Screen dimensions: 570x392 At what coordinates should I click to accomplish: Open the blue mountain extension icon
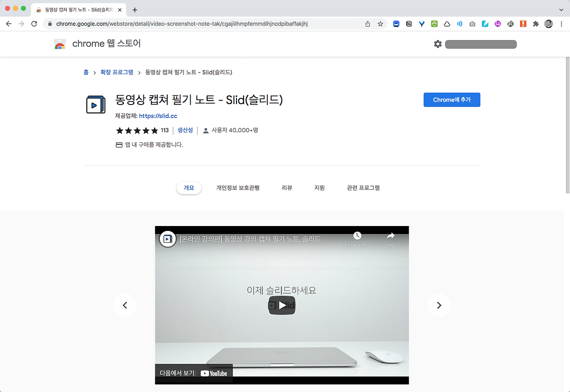396,24
